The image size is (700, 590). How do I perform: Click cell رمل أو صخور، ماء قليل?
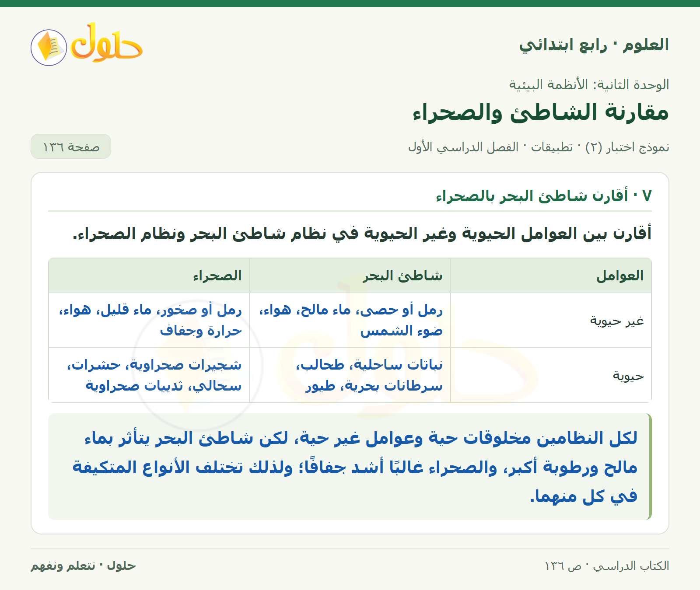(149, 320)
